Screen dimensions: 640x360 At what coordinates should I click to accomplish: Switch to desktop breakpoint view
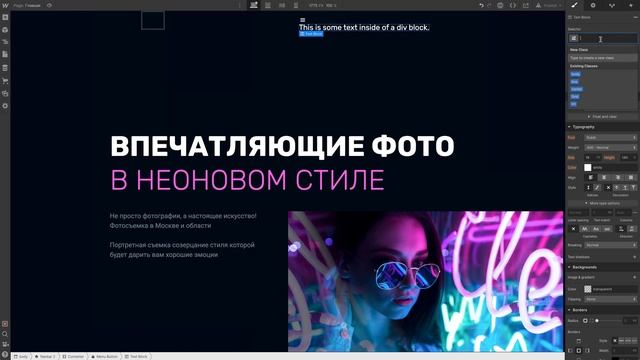click(254, 5)
